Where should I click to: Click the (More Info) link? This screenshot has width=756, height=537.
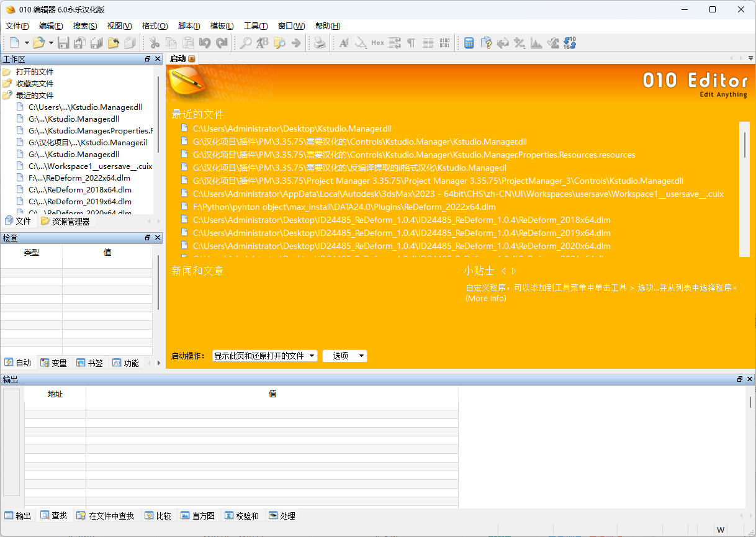pyautogui.click(x=486, y=299)
